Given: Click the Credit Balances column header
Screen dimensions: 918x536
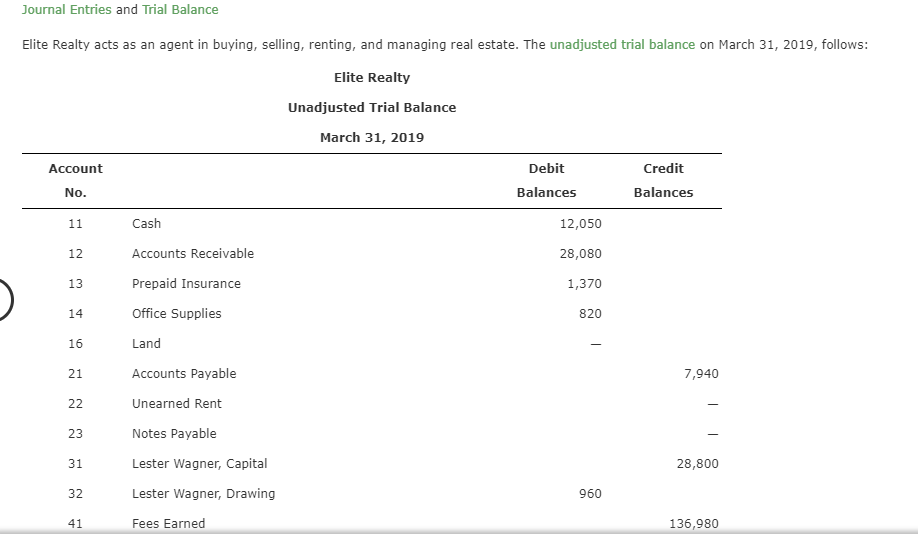Looking at the screenshot, I should tap(663, 180).
